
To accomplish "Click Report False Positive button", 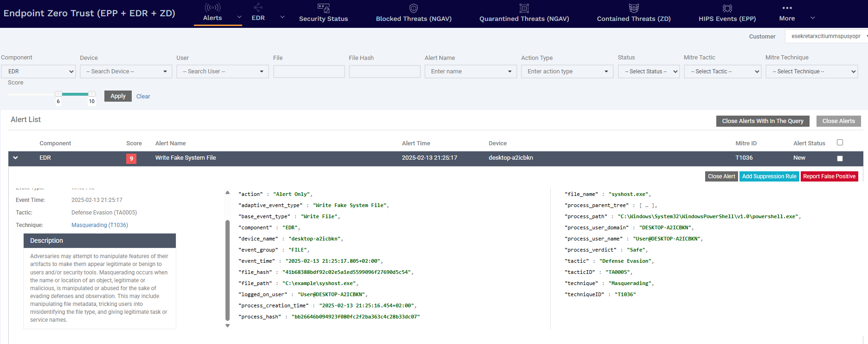I will [x=829, y=176].
